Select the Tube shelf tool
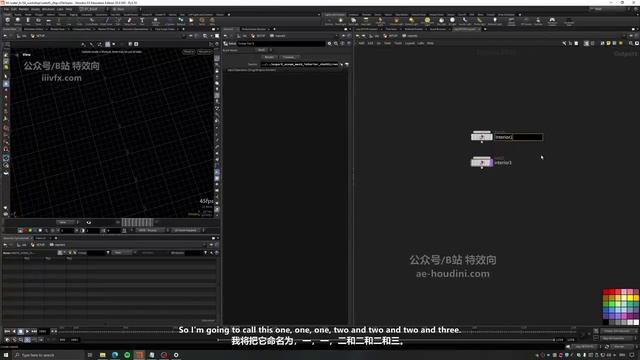 click(28, 21)
